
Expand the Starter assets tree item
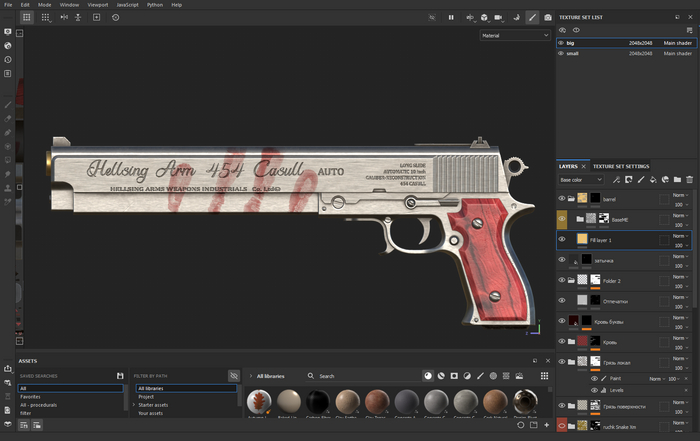coord(135,405)
